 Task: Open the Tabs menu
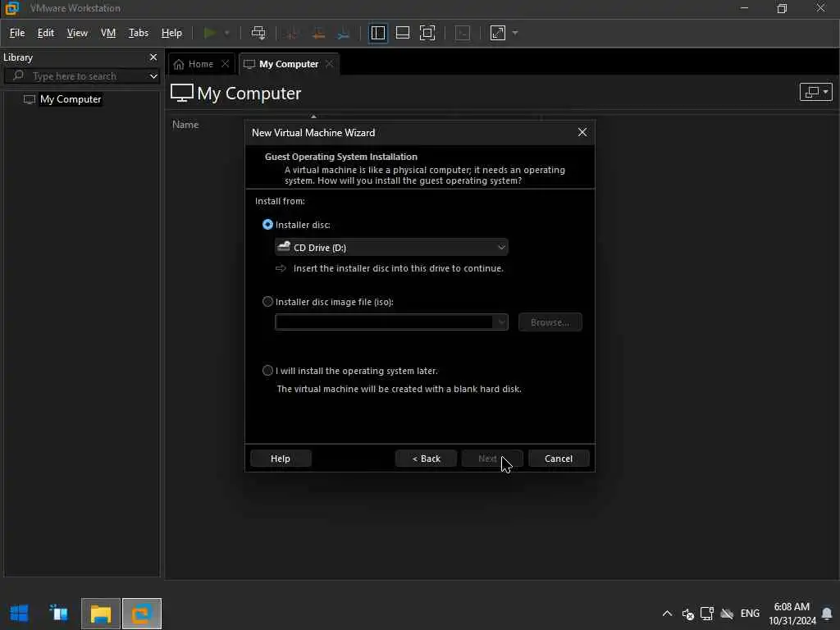pyautogui.click(x=138, y=33)
